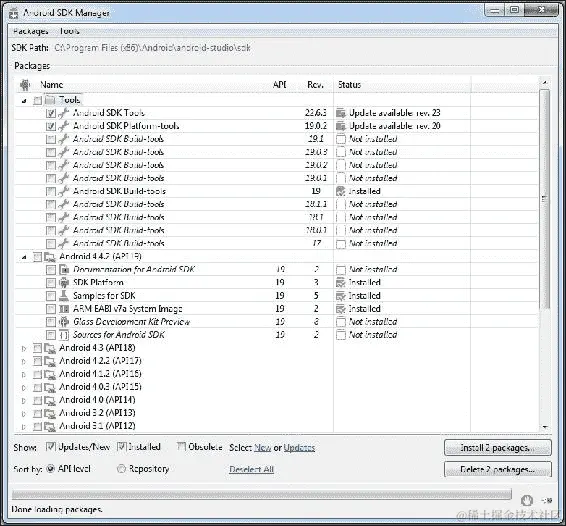Click the installed status icon for Samples for SDK
Viewport: 566px width, 526px height.
pyautogui.click(x=341, y=296)
